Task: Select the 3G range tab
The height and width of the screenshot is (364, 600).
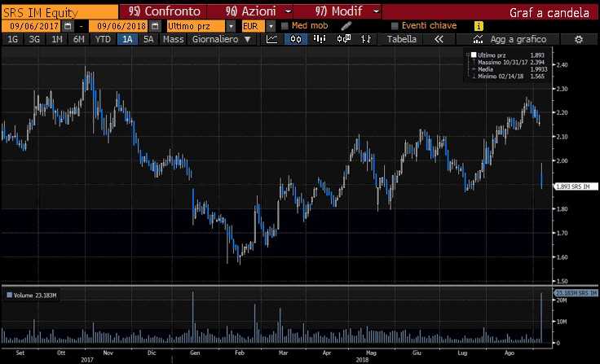Action: (34, 39)
